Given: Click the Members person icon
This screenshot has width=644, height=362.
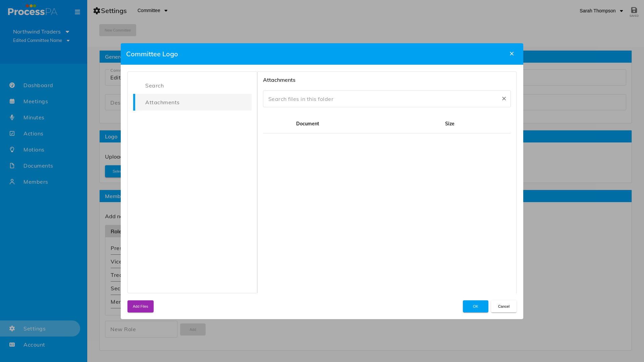Looking at the screenshot, I should (12, 182).
